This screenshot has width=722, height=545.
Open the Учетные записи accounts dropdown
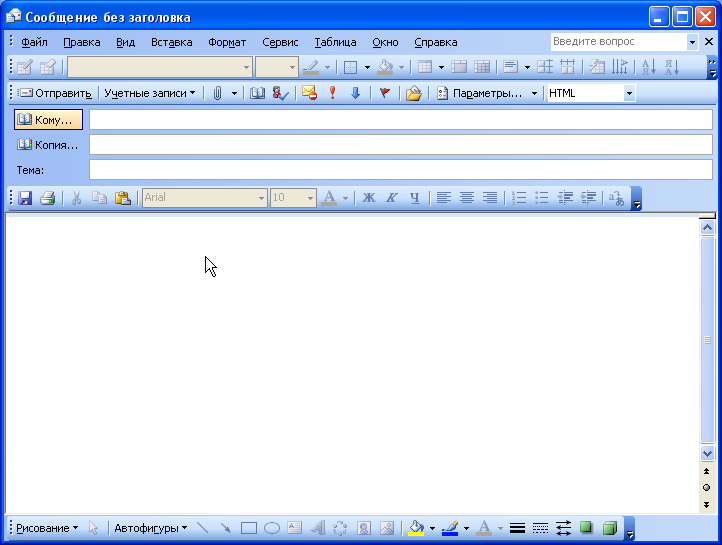click(x=150, y=93)
